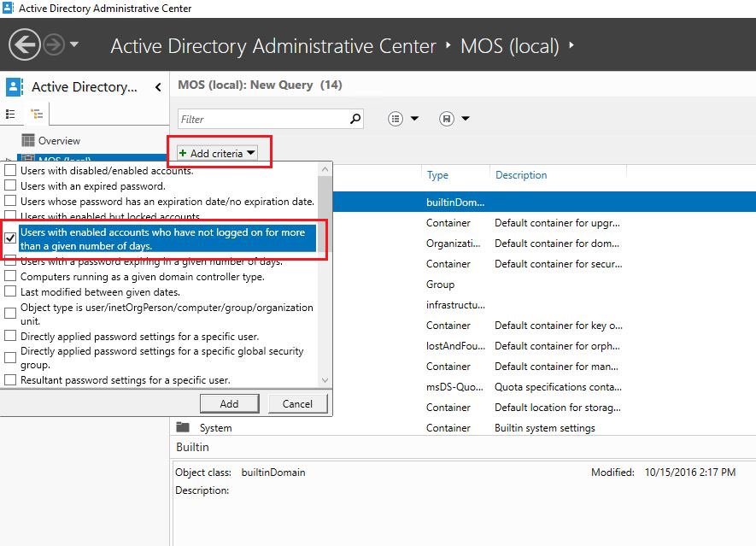Click the Active Directory pane header icon
Image resolution: width=756 pixels, height=546 pixels.
tap(15, 87)
